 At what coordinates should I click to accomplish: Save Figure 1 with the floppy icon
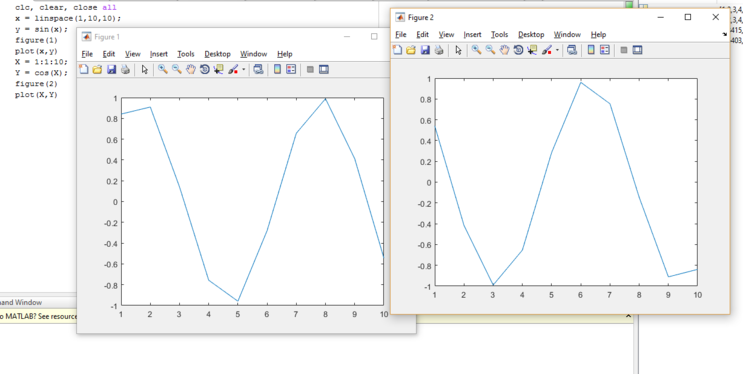click(x=111, y=70)
